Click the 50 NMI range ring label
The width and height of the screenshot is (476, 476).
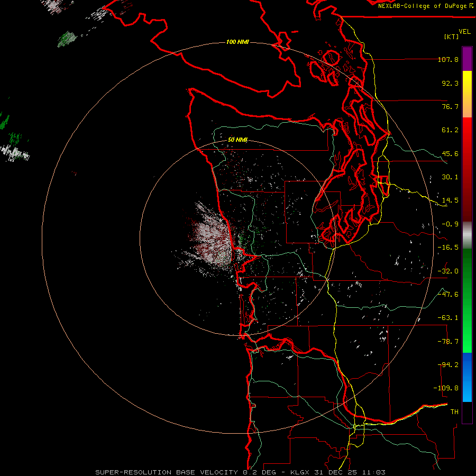coord(237,140)
